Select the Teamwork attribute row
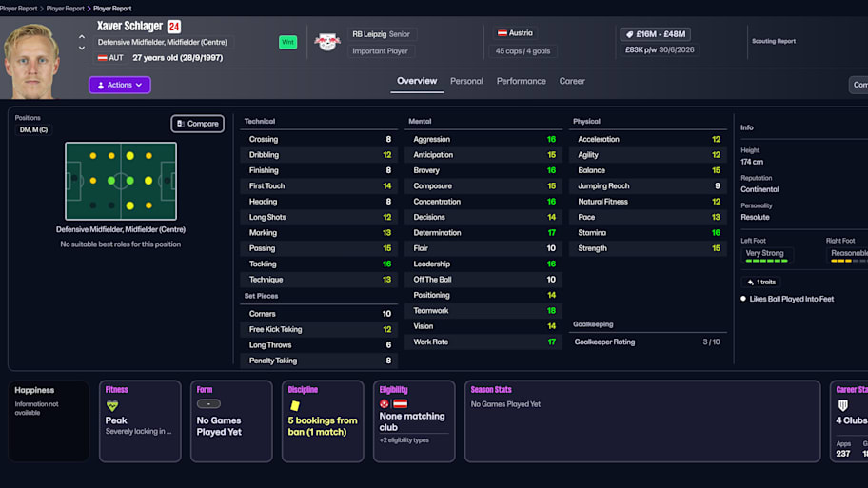The image size is (868, 488). pos(483,311)
